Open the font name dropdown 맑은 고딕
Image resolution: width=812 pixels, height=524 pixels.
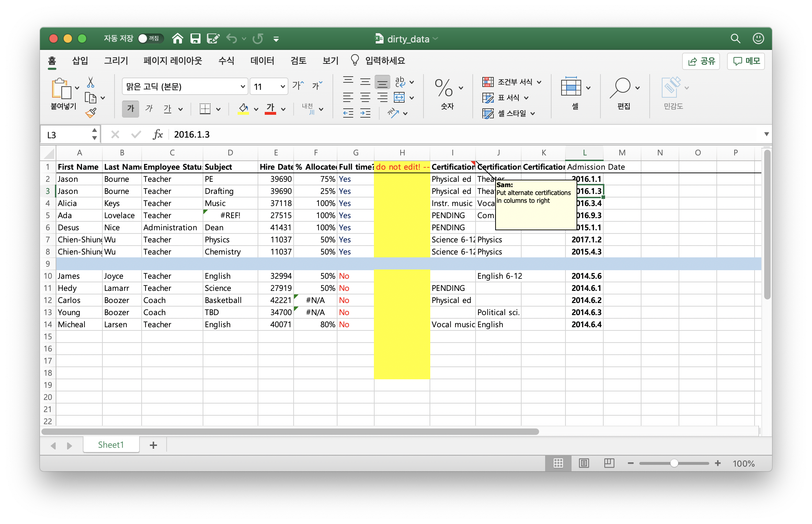pyautogui.click(x=243, y=87)
